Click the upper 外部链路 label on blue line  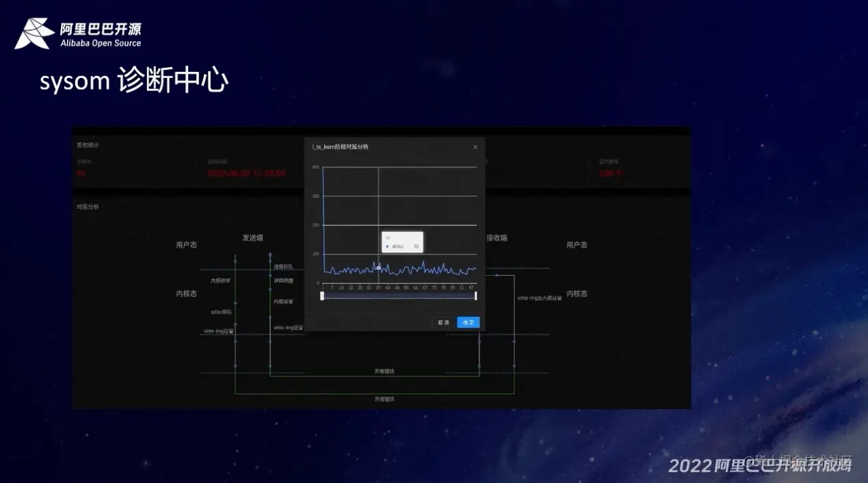pos(384,371)
